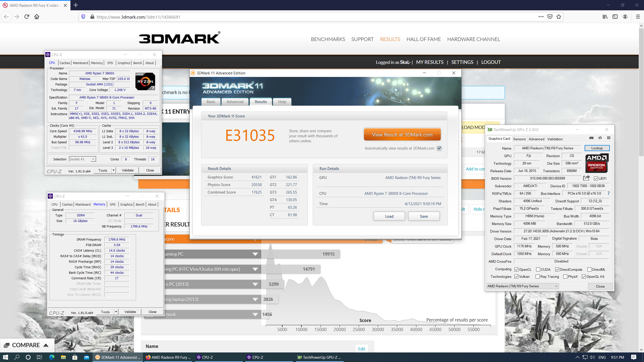This screenshot has height=362, width=644.
Task: Click the Lookup button in GPU-Z
Action: (x=597, y=148)
